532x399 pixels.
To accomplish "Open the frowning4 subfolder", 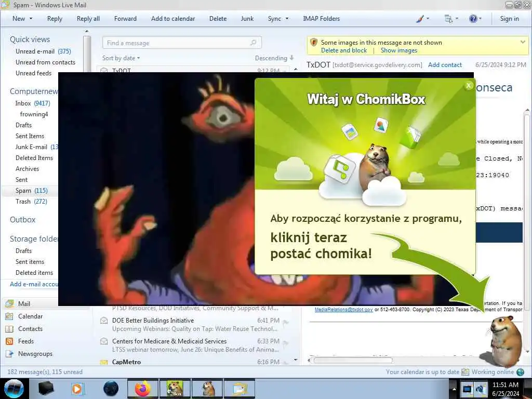I will pyautogui.click(x=34, y=114).
